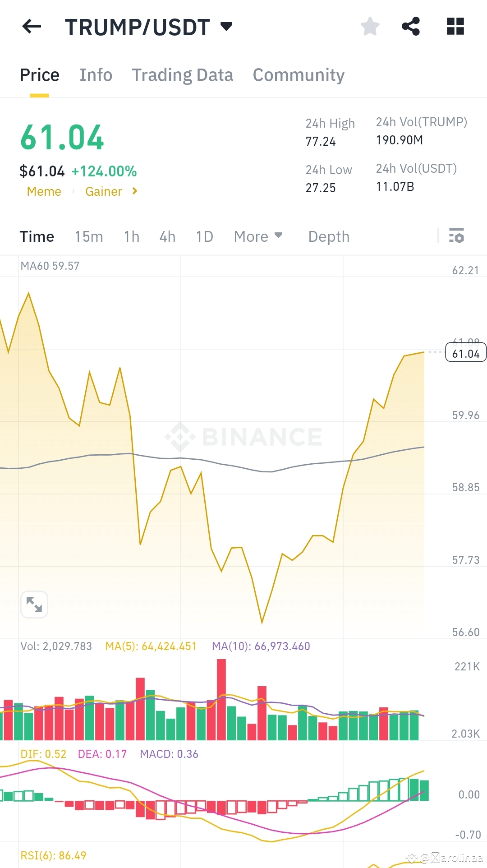Switch to the Community tab
The image size is (487, 868).
tap(298, 74)
